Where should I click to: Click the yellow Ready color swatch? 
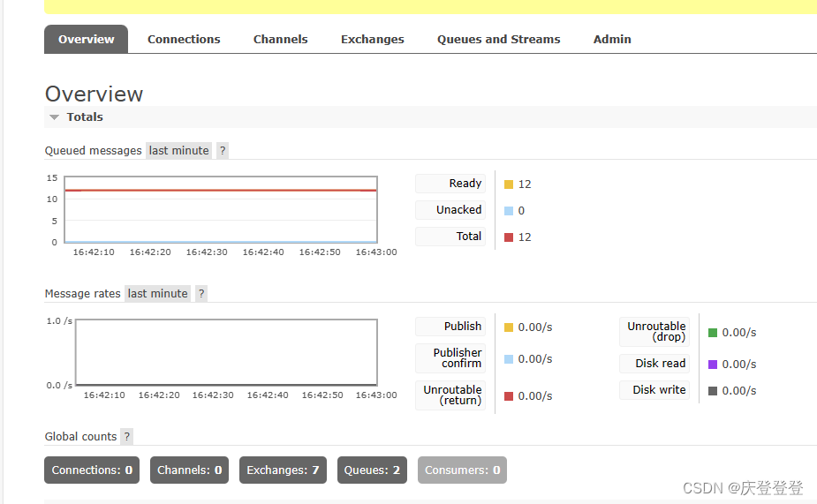coord(509,184)
